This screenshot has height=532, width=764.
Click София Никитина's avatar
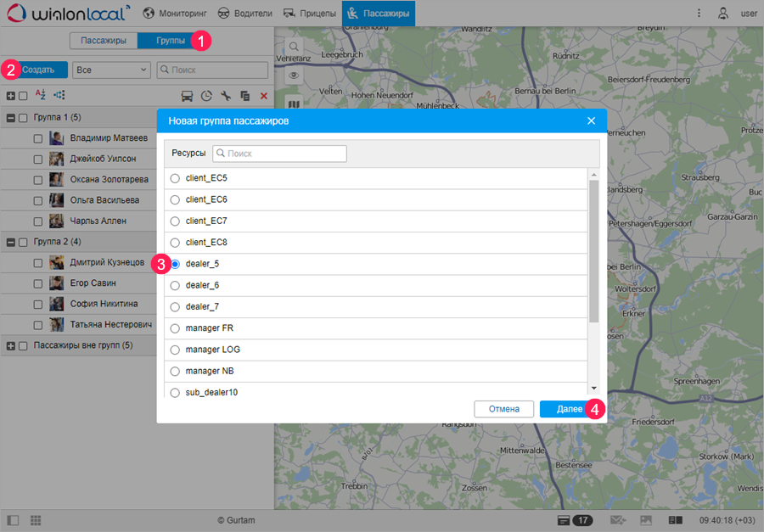(57, 304)
